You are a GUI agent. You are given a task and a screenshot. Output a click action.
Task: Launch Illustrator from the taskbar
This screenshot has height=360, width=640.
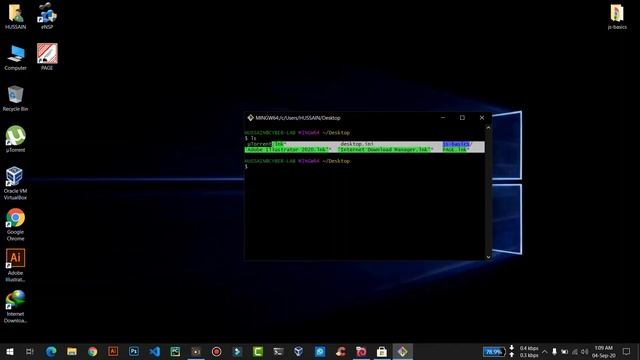tap(113, 351)
